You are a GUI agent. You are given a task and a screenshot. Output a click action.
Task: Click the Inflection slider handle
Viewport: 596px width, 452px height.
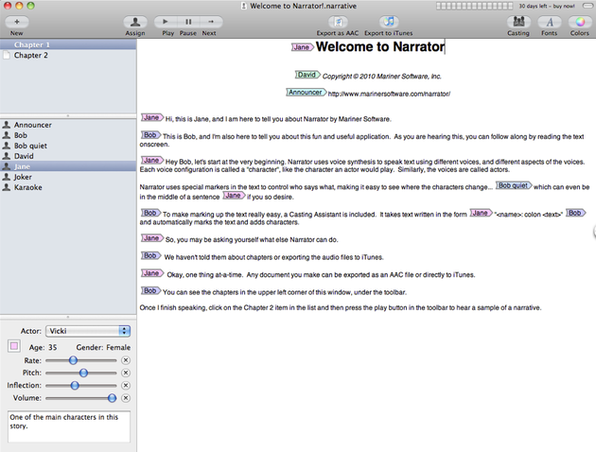pyautogui.click(x=75, y=385)
